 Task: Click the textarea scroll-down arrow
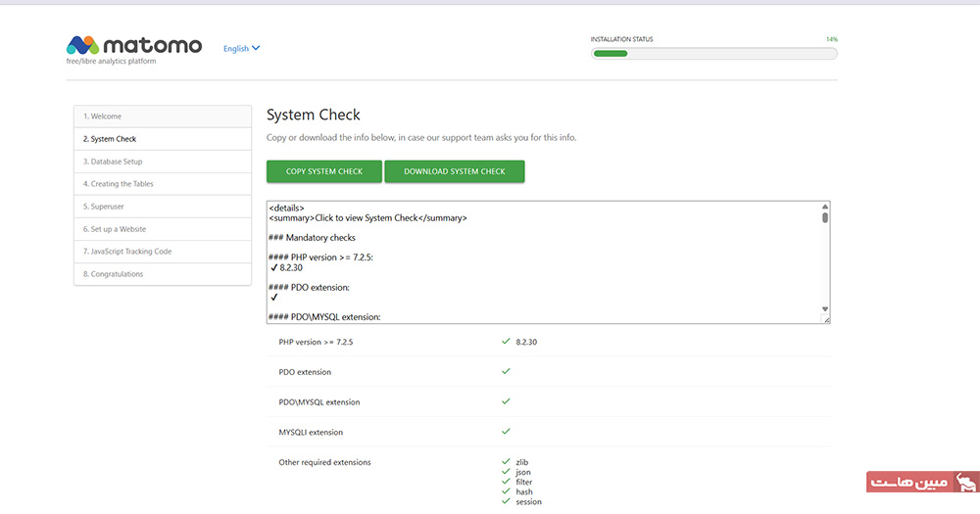click(825, 309)
